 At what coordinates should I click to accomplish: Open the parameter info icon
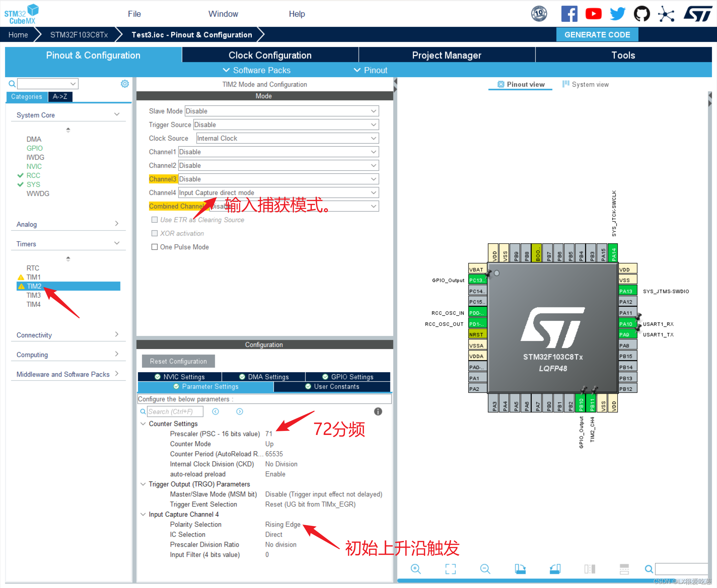378,411
